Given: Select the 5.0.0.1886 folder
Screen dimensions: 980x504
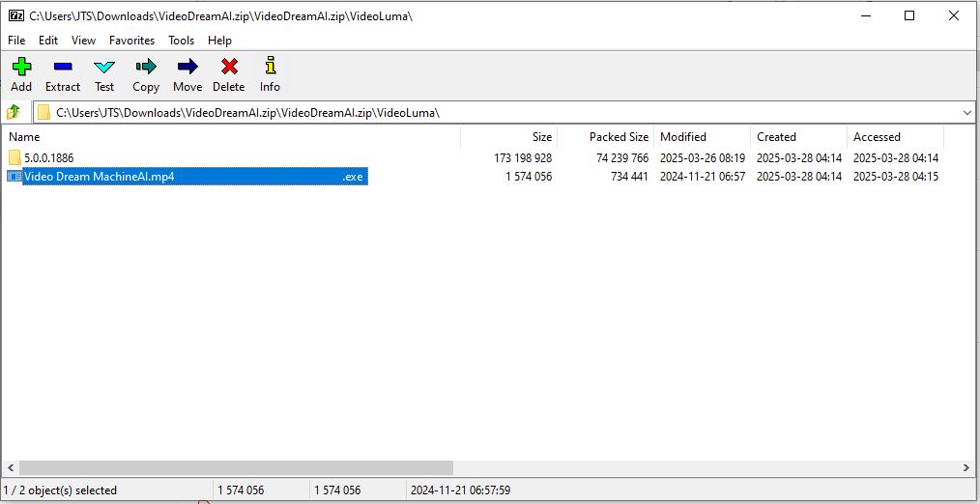Looking at the screenshot, I should 48,157.
